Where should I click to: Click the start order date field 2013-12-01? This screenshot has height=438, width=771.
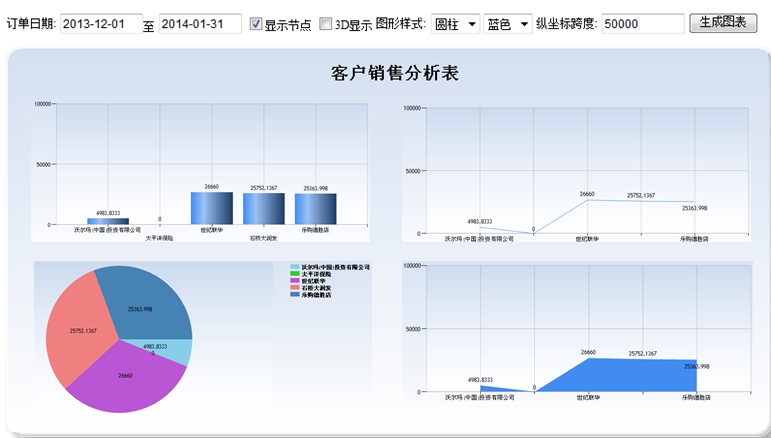pyautogui.click(x=100, y=24)
